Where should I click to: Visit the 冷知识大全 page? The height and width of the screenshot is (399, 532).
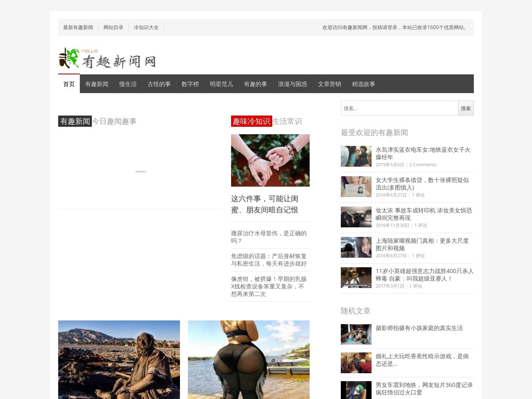click(x=146, y=27)
